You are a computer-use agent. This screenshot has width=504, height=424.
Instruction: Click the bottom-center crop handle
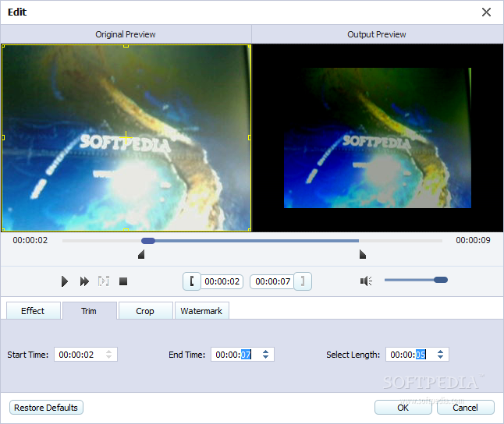[126, 230]
